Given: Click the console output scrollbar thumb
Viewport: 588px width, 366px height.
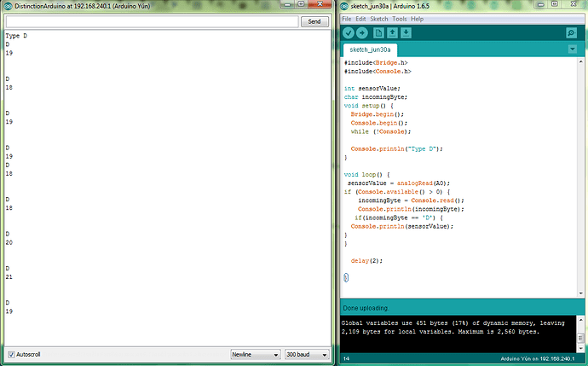Looking at the screenshot, I should click(580, 338).
